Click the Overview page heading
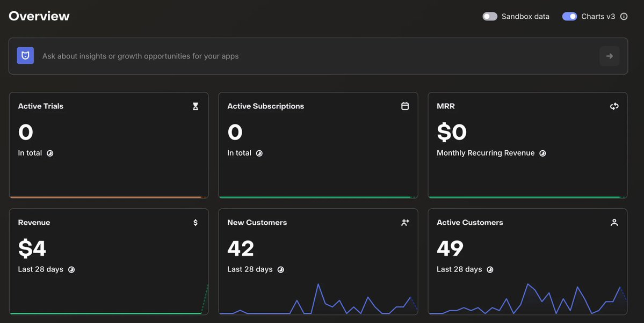 coord(39,16)
